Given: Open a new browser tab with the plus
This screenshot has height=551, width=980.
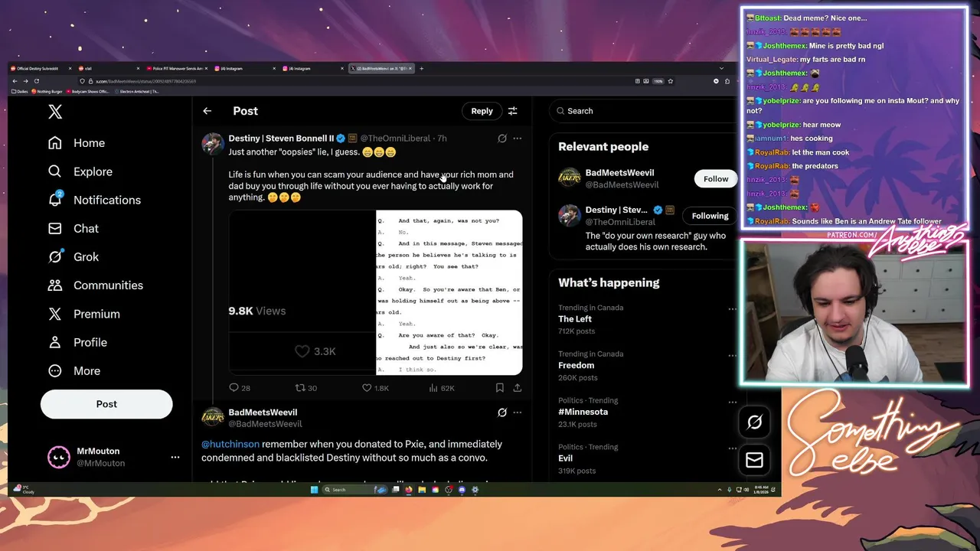Looking at the screenshot, I should click(421, 68).
